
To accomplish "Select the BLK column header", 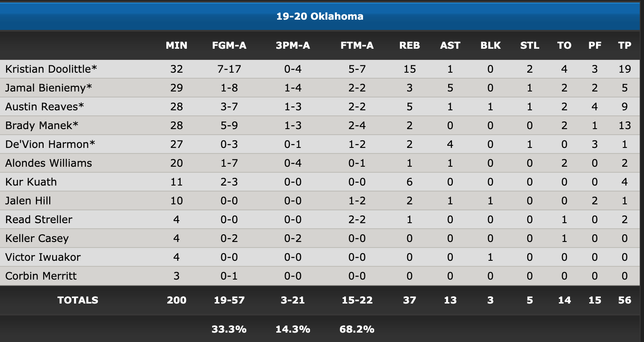I will point(490,45).
